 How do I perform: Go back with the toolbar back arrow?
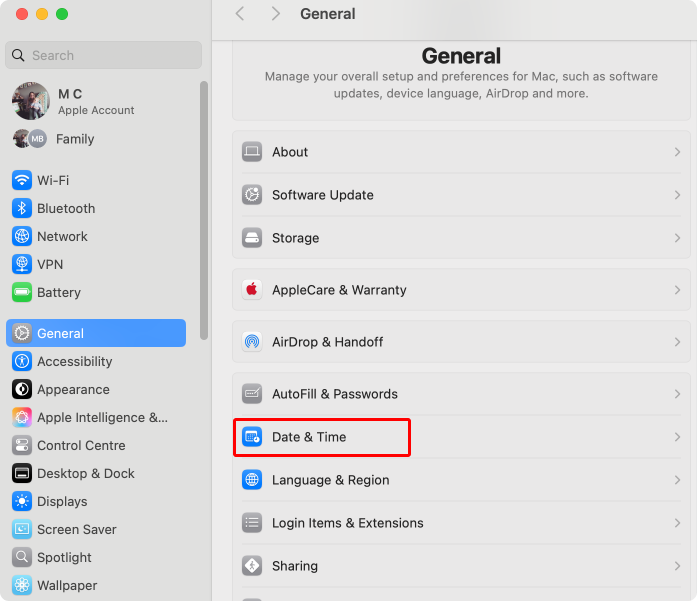240,14
